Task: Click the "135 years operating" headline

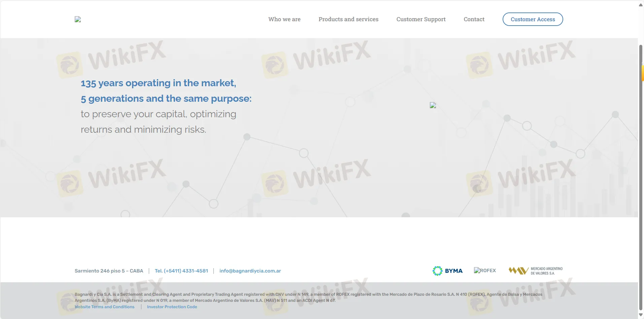Action: [x=158, y=83]
